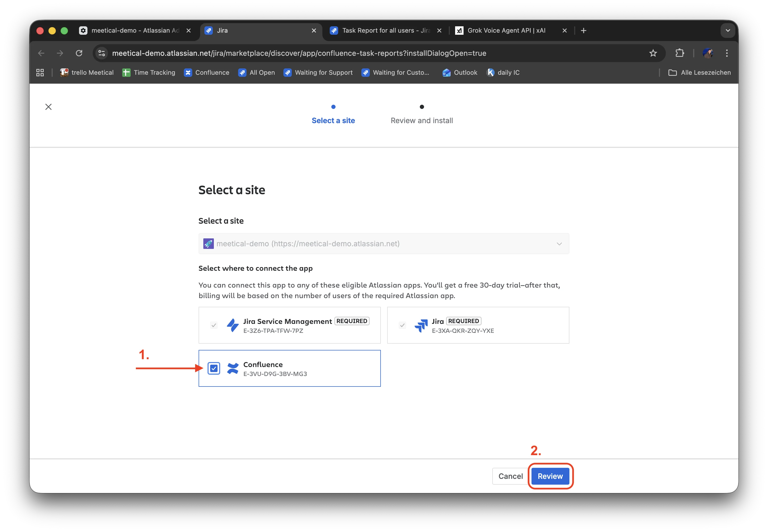Click the apps grid icon in the bookmarks bar
The width and height of the screenshot is (768, 532).
coord(40,73)
